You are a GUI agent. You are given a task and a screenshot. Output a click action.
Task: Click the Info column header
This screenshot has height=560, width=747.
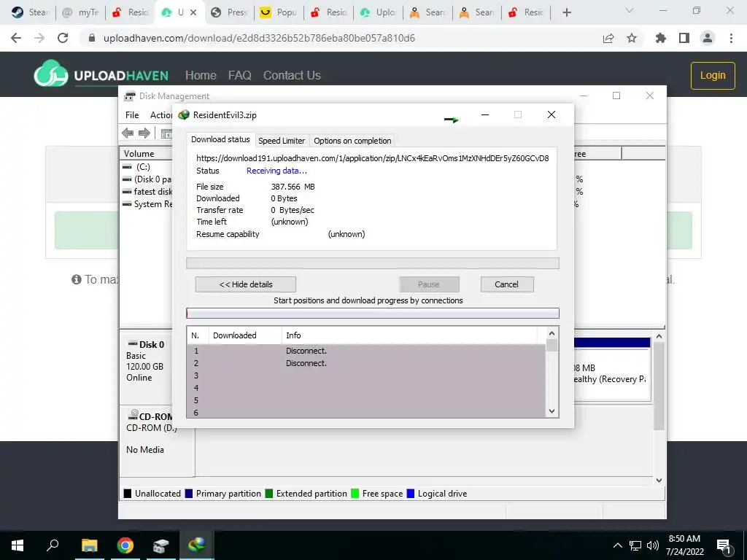click(x=409, y=335)
